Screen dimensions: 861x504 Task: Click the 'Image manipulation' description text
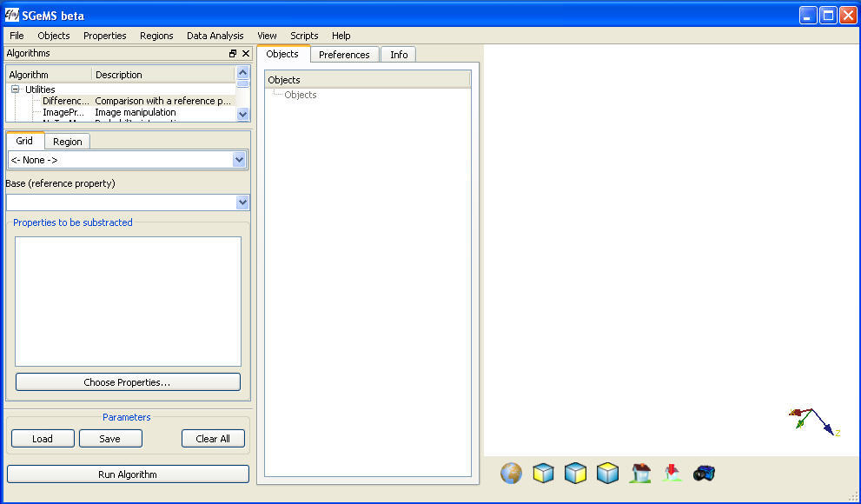[x=136, y=113]
